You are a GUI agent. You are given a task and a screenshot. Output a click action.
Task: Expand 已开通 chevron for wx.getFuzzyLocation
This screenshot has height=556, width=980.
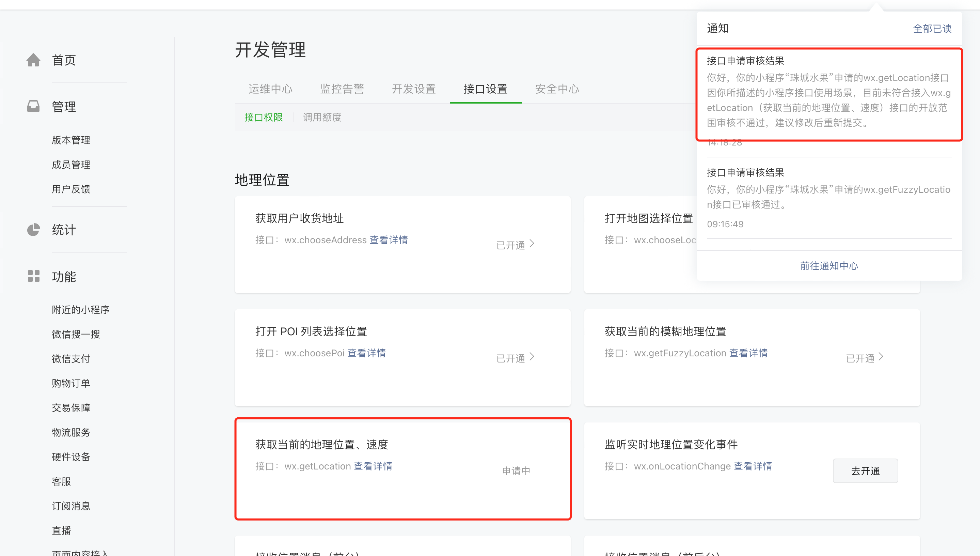pos(881,357)
